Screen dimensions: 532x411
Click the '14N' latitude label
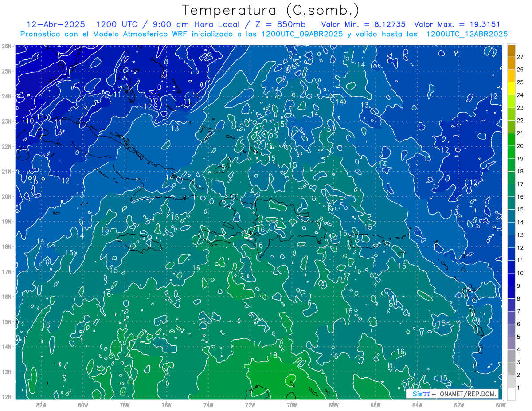click(x=6, y=347)
